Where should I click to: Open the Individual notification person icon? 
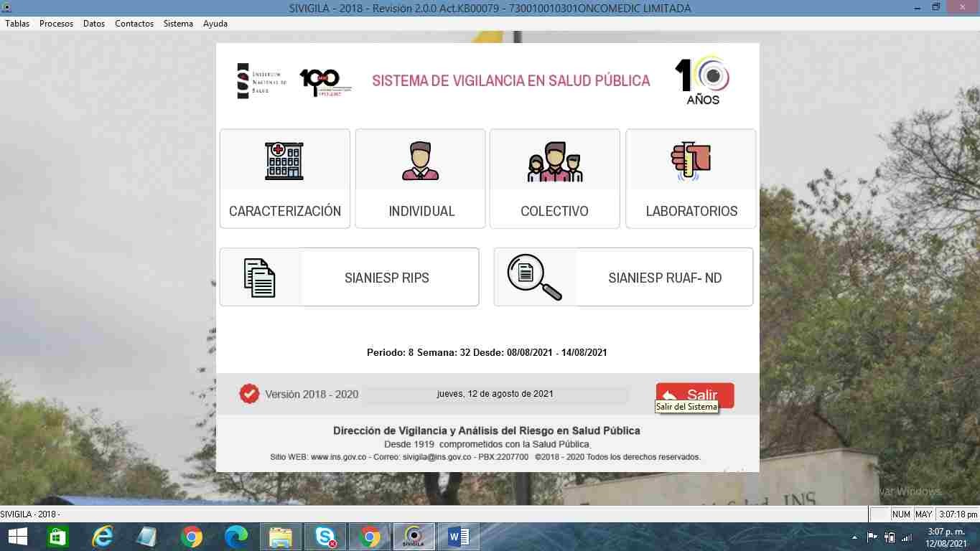point(420,161)
